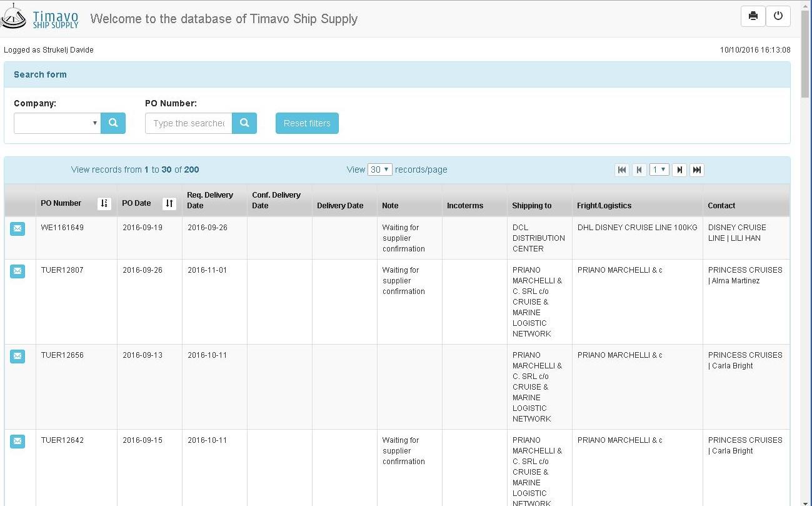The image size is (812, 506).
Task: Click DCL DISTRIBUTION CENTER cell
Action: pyautogui.click(x=539, y=238)
